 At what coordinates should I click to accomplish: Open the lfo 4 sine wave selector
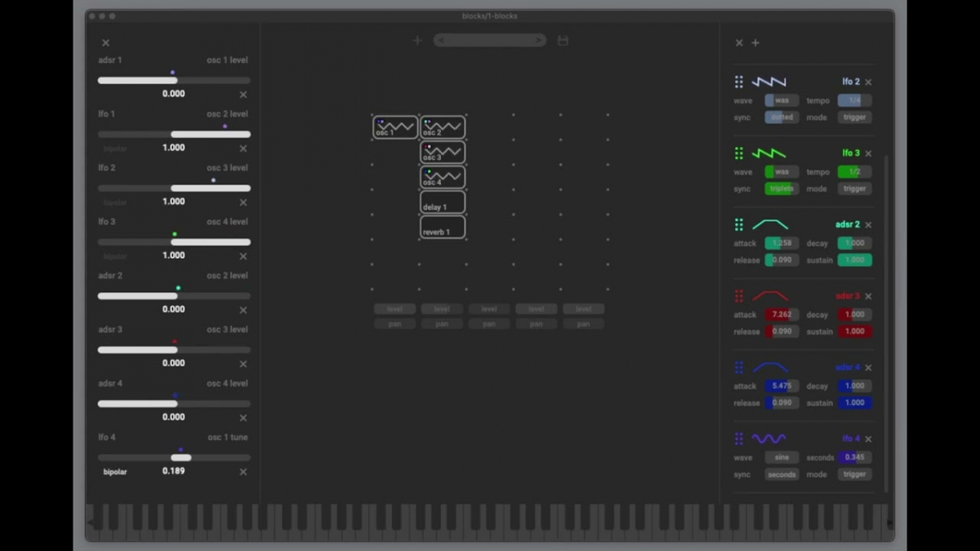782,457
